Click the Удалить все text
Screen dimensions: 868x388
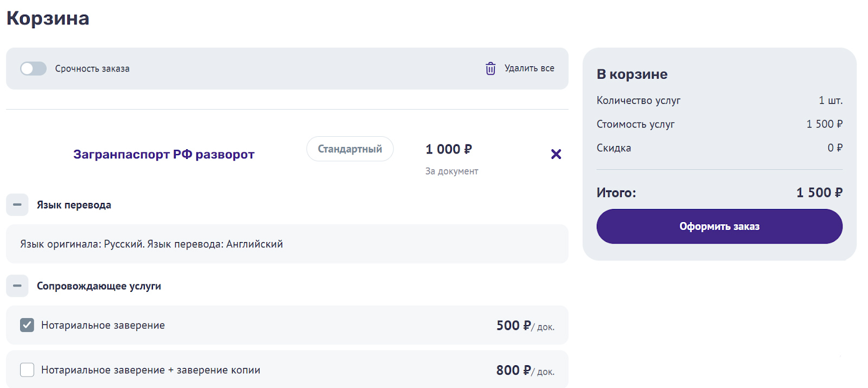click(x=529, y=68)
